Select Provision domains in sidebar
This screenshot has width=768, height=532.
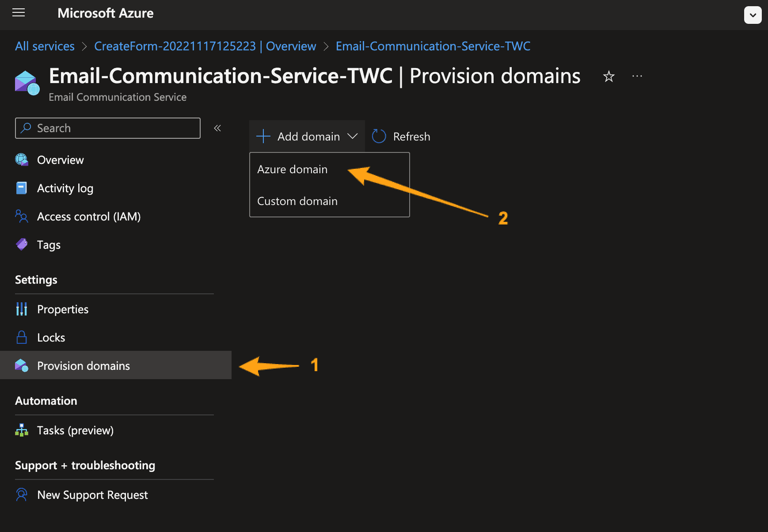pos(116,365)
